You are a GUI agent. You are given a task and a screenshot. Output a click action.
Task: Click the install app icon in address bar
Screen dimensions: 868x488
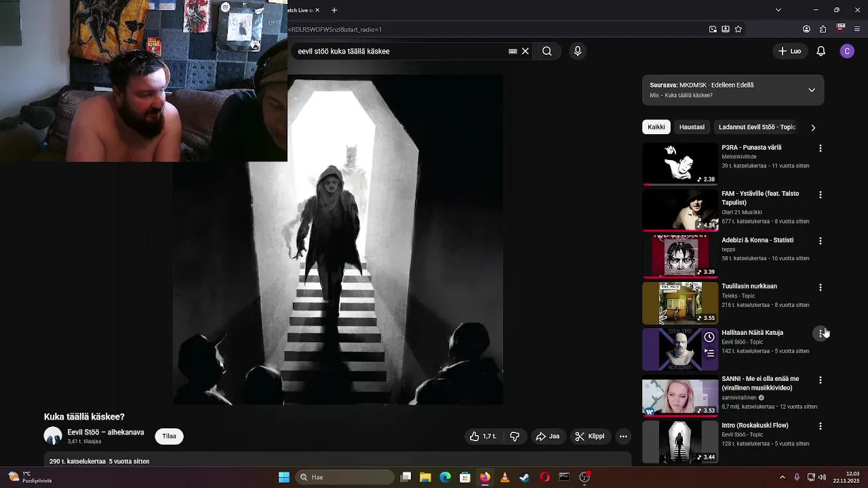(726, 29)
